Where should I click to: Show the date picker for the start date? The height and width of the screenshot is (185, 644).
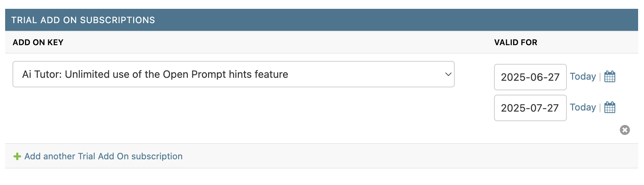[609, 77]
